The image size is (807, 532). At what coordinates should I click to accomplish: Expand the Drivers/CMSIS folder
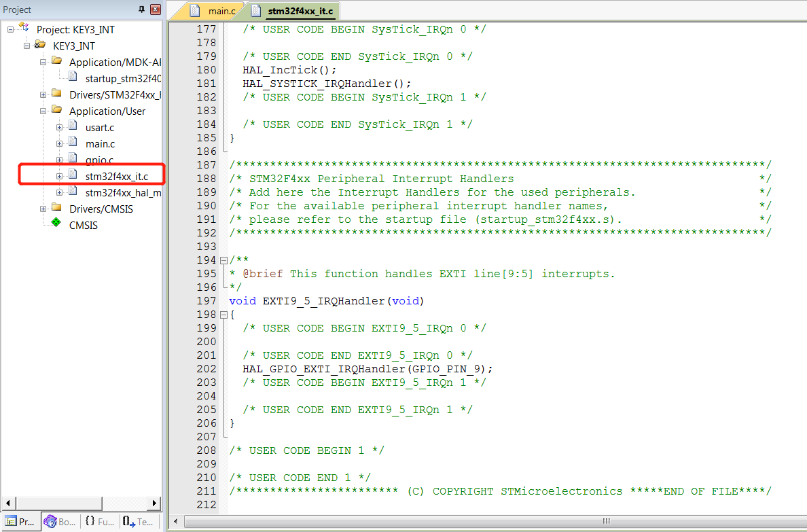tap(43, 209)
